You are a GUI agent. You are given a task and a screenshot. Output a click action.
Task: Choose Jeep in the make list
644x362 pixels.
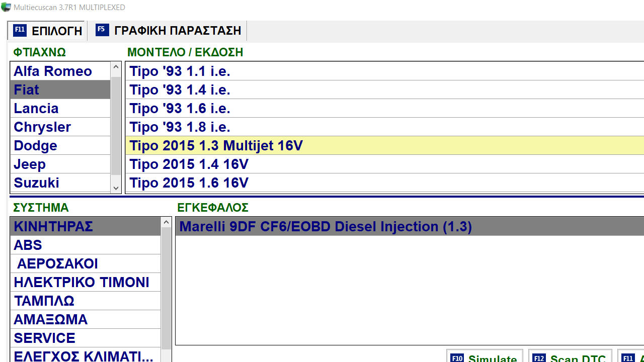coord(60,164)
